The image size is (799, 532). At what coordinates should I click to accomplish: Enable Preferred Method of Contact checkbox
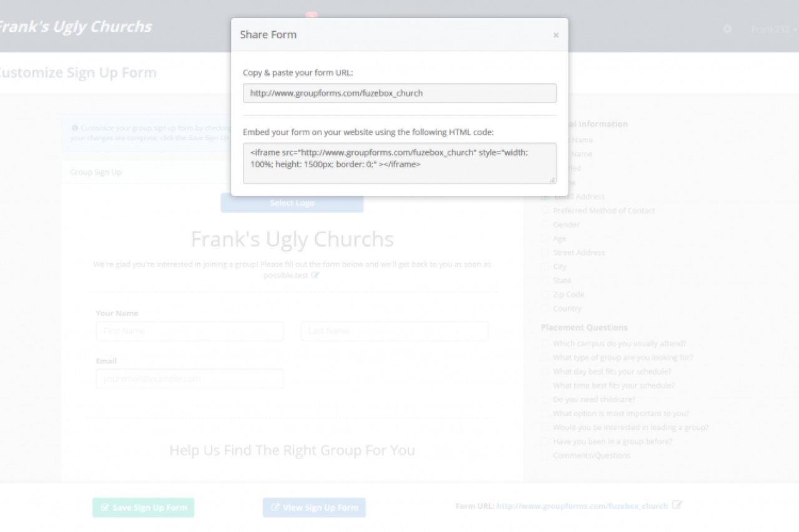[545, 211]
